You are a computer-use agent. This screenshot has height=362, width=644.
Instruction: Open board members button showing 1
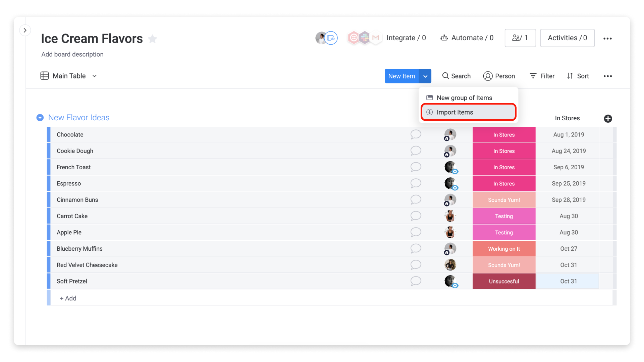[520, 38]
